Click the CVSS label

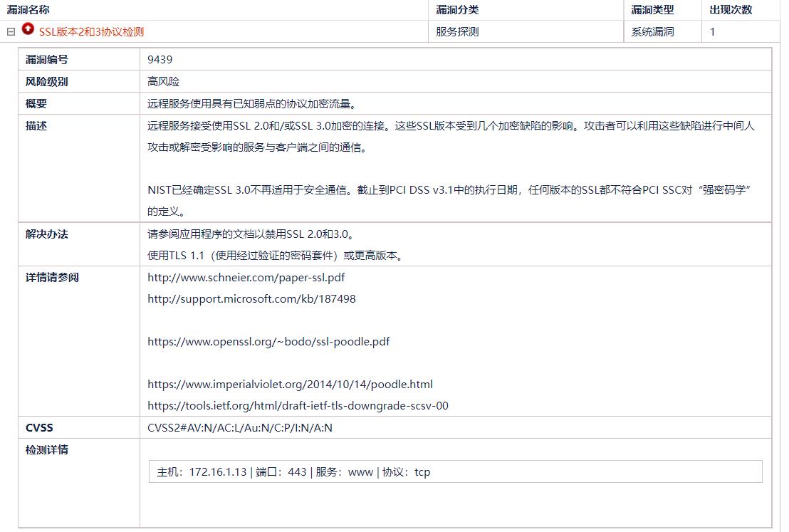pyautogui.click(x=39, y=428)
